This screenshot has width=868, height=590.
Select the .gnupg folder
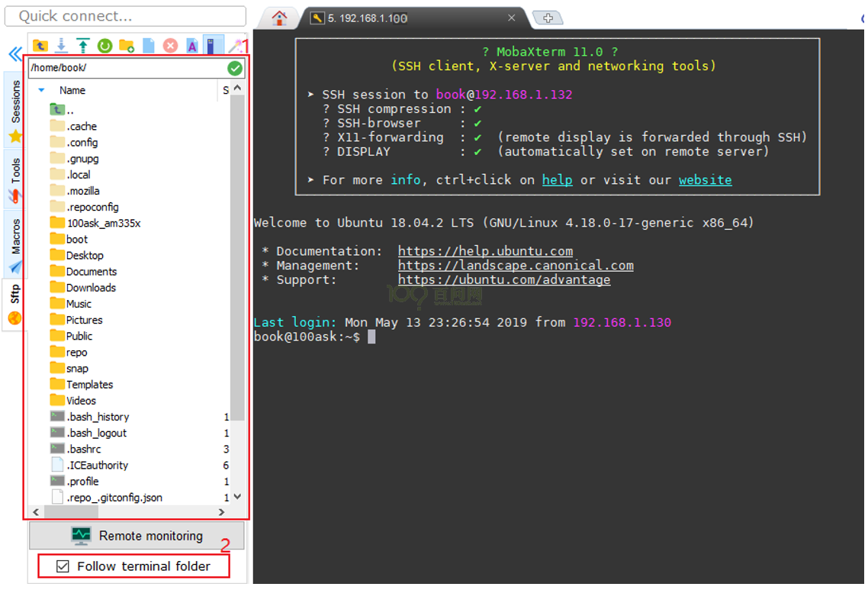pyautogui.click(x=74, y=159)
